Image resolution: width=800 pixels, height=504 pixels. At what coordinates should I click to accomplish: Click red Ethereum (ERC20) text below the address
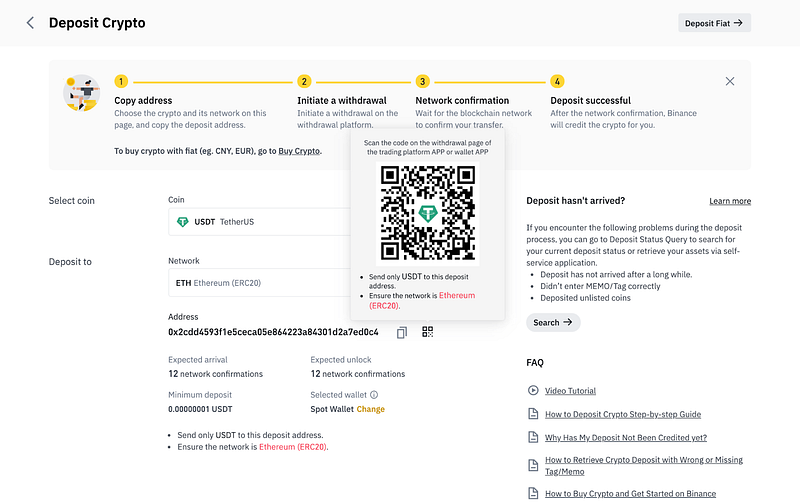tap(293, 447)
